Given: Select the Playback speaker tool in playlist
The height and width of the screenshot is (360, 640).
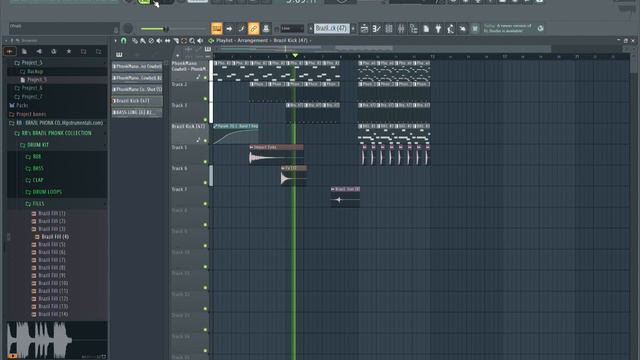Looking at the screenshot, I should pos(200,41).
